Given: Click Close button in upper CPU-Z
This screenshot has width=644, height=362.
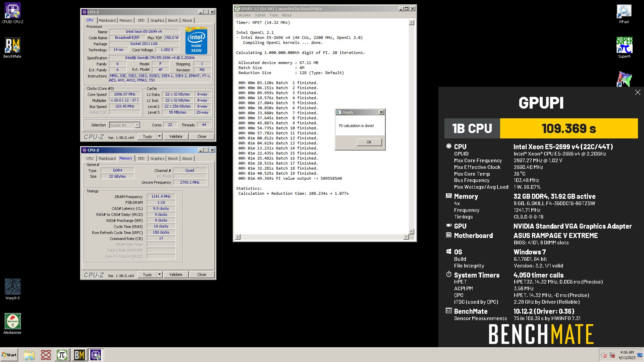Looking at the screenshot, I should 202,136.
